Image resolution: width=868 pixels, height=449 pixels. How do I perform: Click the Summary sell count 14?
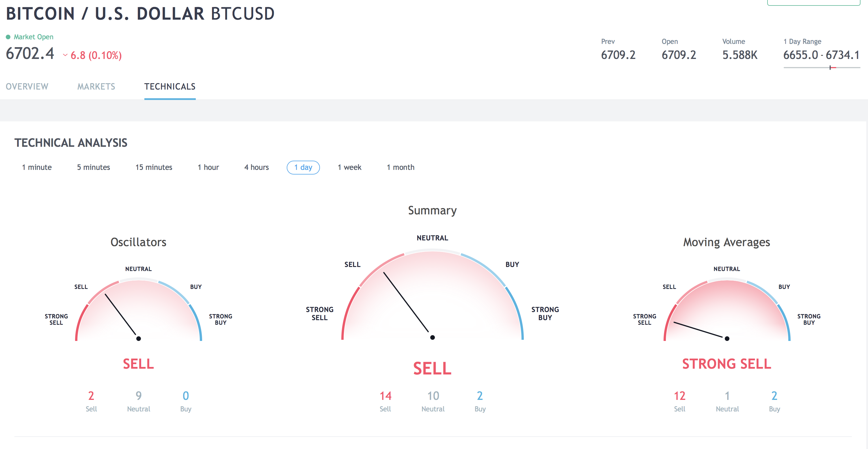click(385, 396)
